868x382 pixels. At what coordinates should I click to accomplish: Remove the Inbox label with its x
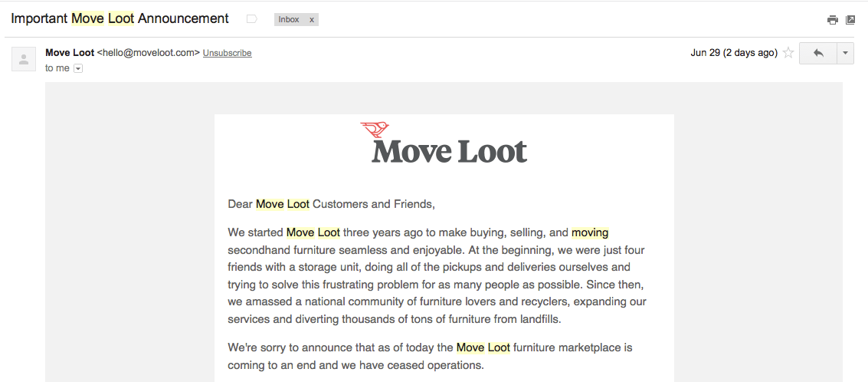click(x=312, y=19)
